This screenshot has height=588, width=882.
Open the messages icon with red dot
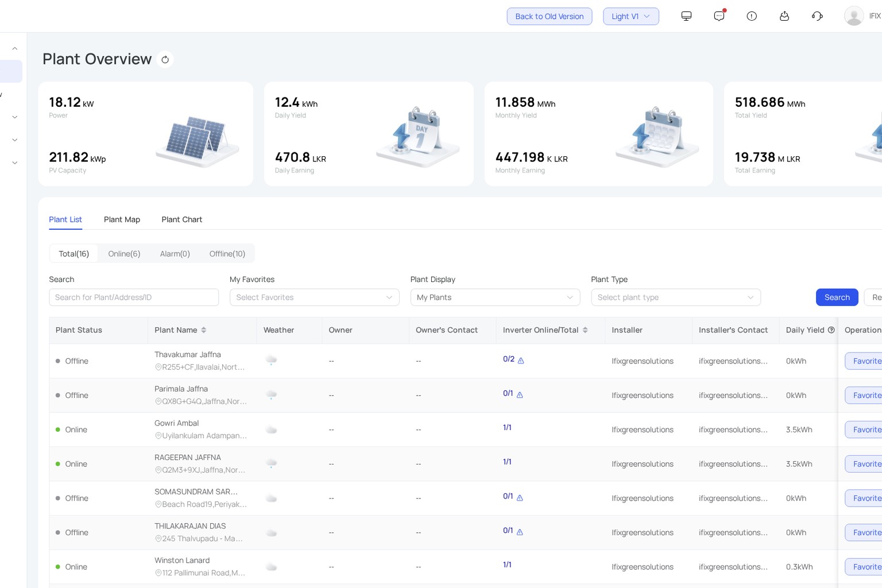click(x=719, y=16)
